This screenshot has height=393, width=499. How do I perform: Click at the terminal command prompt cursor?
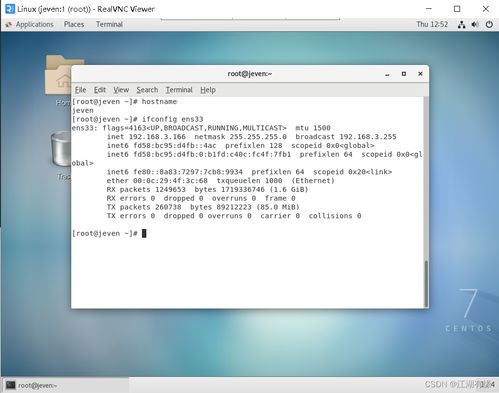click(144, 233)
